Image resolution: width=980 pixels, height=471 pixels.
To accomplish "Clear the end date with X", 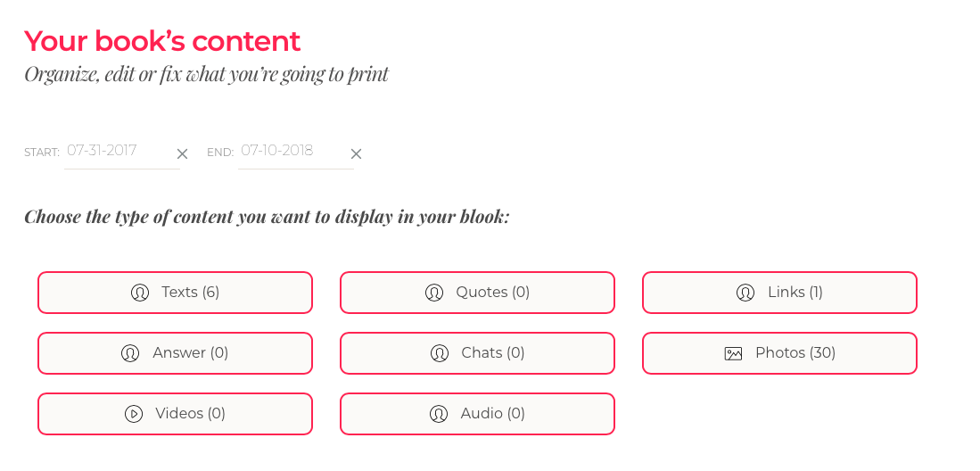I will point(356,153).
